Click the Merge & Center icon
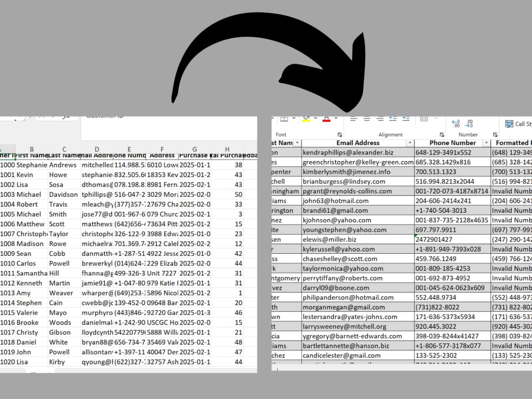 424,119
